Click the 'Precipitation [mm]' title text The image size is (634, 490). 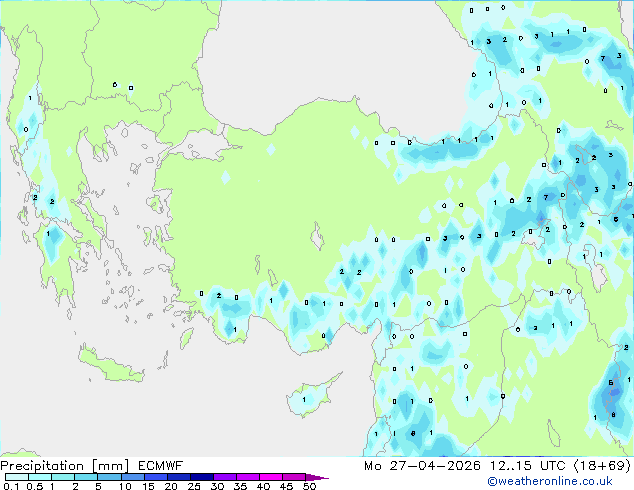click(65, 466)
